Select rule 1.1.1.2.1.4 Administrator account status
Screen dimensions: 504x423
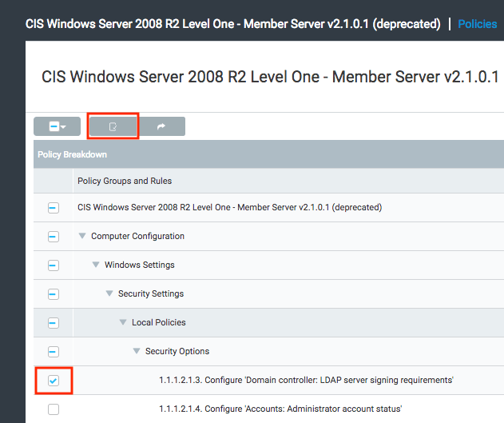click(x=280, y=409)
